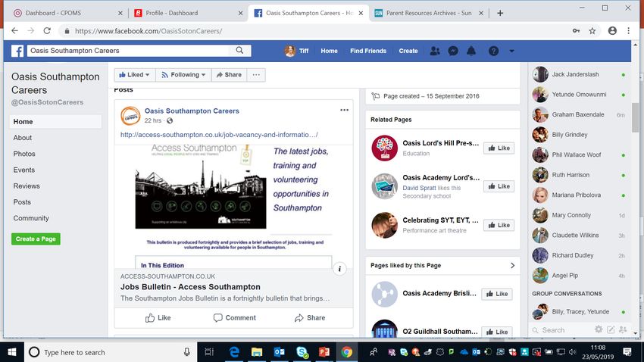Share the Jobs Bulletin post
This screenshot has width=644, height=362.
310,317
